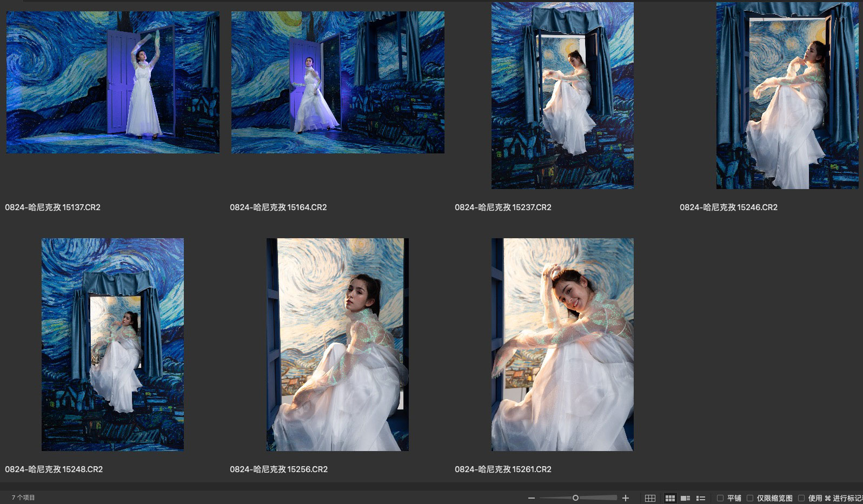This screenshot has height=504, width=863.
Task: Toggle the 使用 ⌘ 进行标记 checkbox
Action: [x=801, y=498]
